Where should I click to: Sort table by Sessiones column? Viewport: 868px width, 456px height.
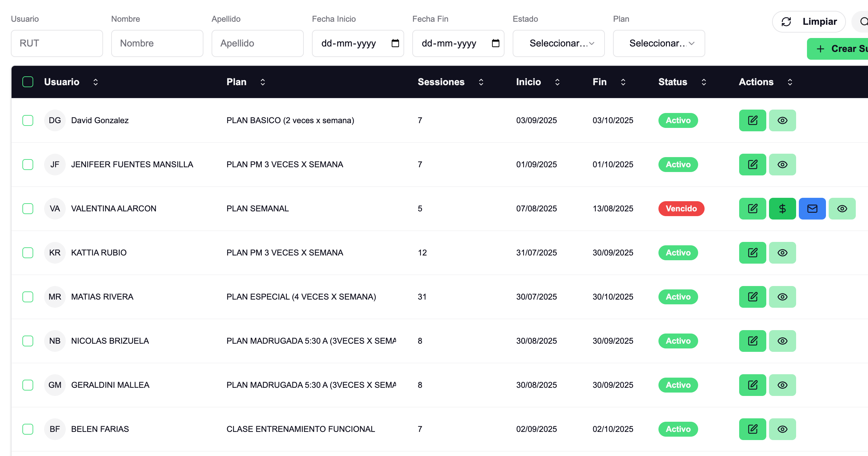coord(481,82)
